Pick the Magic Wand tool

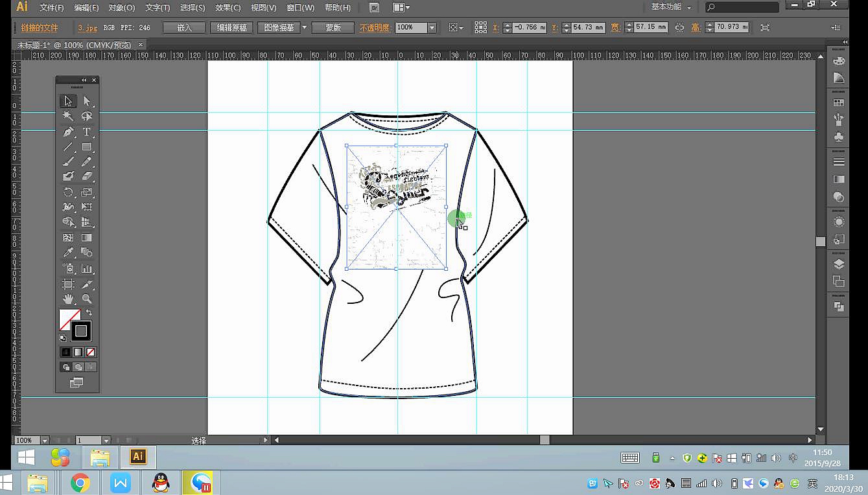click(68, 116)
